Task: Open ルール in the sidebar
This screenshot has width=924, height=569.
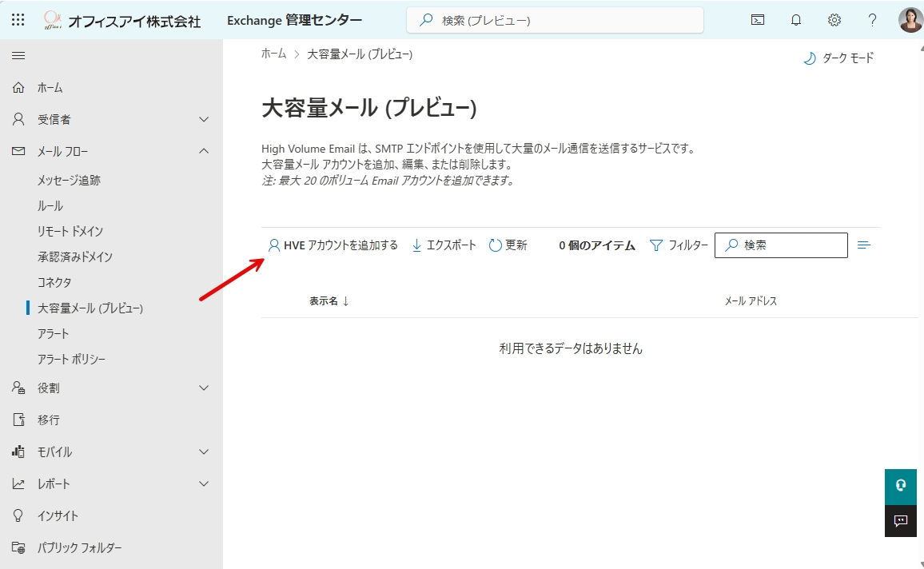Action: point(50,205)
